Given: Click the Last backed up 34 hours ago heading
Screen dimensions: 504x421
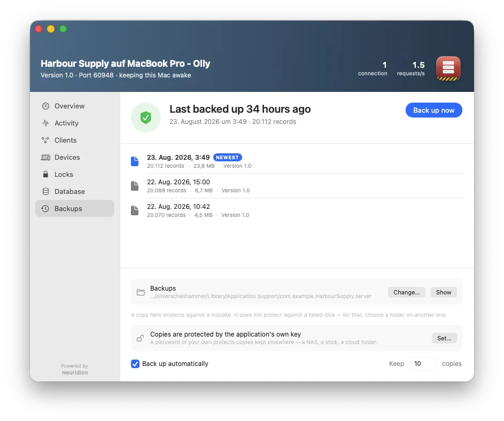Looking at the screenshot, I should click(x=240, y=110).
